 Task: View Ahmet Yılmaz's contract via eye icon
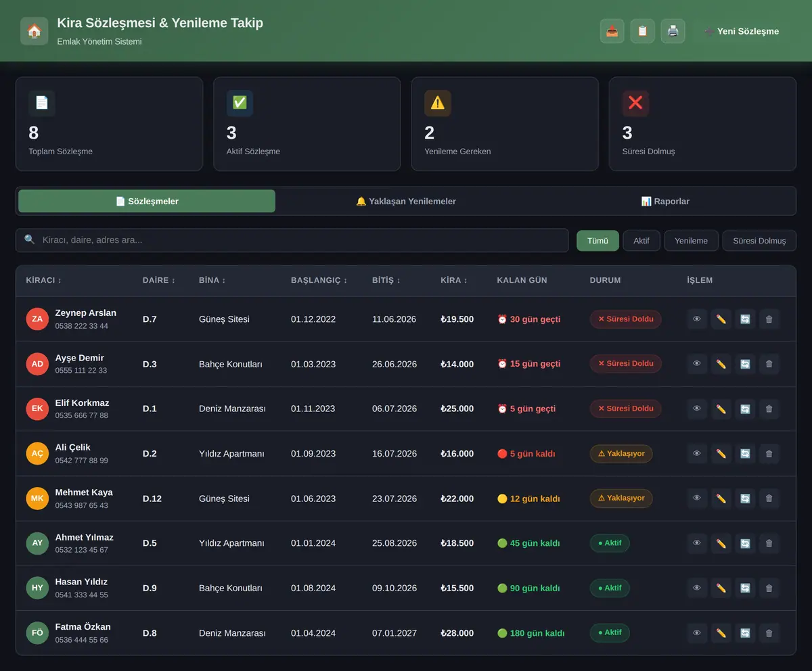pyautogui.click(x=697, y=543)
